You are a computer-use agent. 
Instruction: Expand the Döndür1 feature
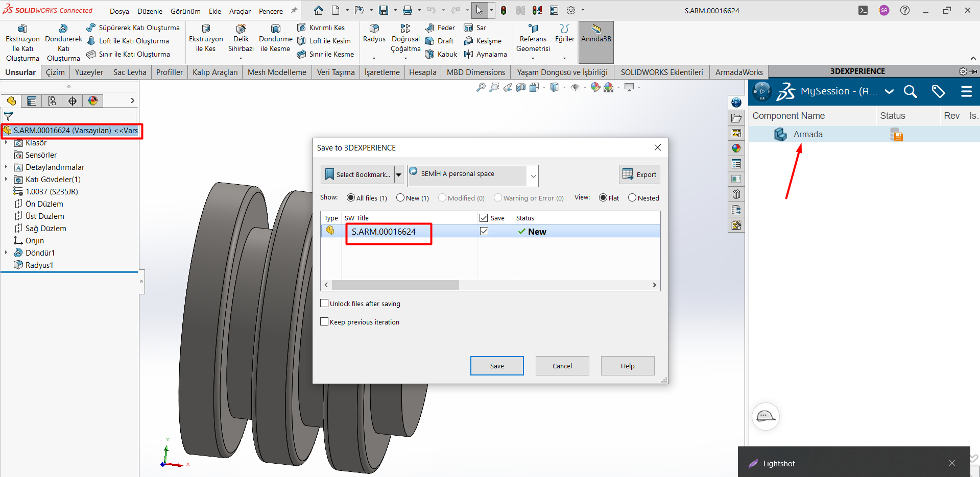6,253
